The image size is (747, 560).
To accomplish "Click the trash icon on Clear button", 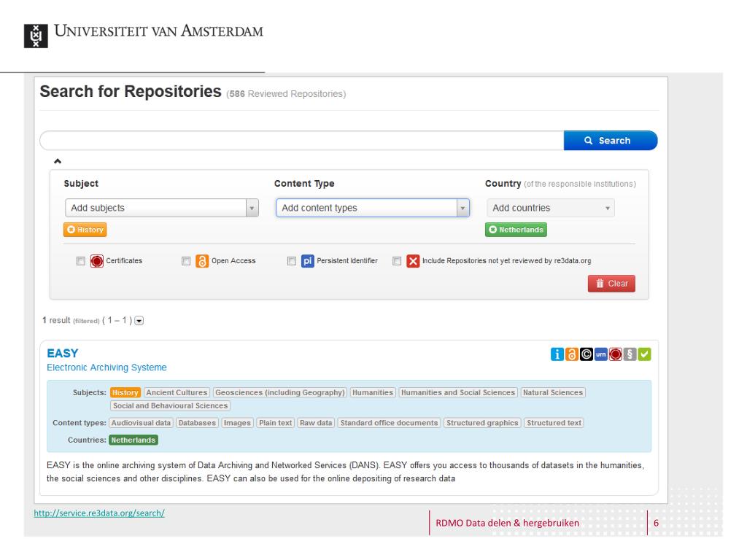I will click(600, 284).
